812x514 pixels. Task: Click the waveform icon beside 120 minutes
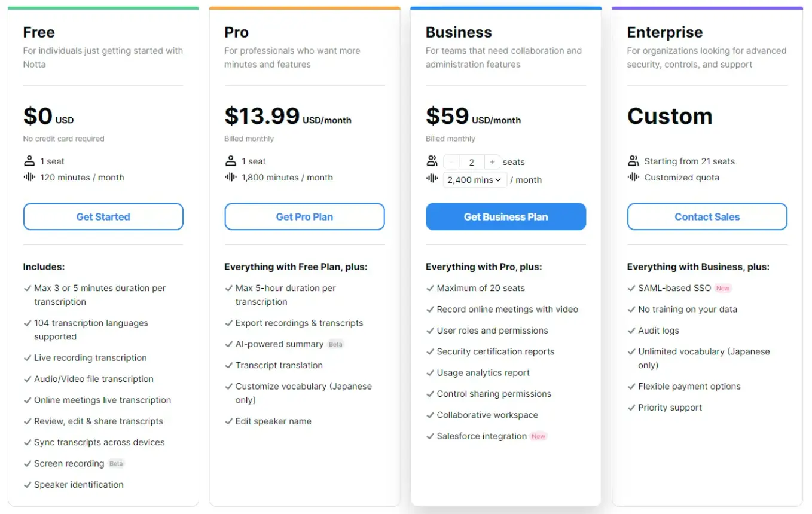click(x=29, y=177)
